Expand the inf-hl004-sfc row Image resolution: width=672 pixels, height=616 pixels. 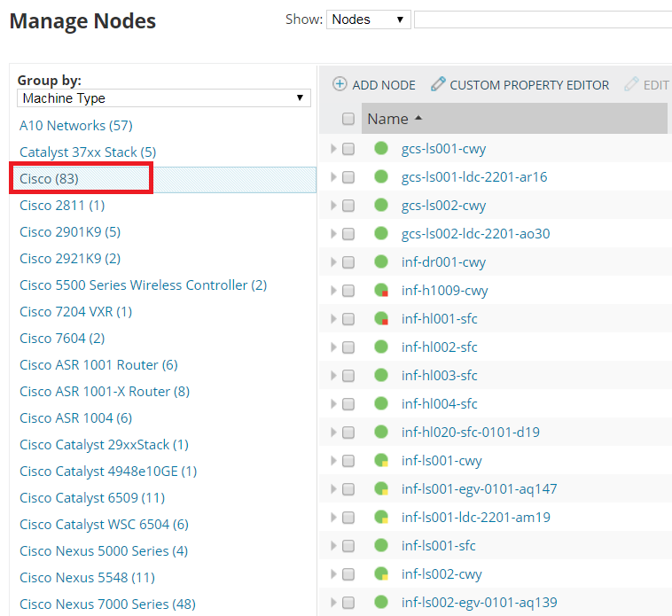click(333, 403)
